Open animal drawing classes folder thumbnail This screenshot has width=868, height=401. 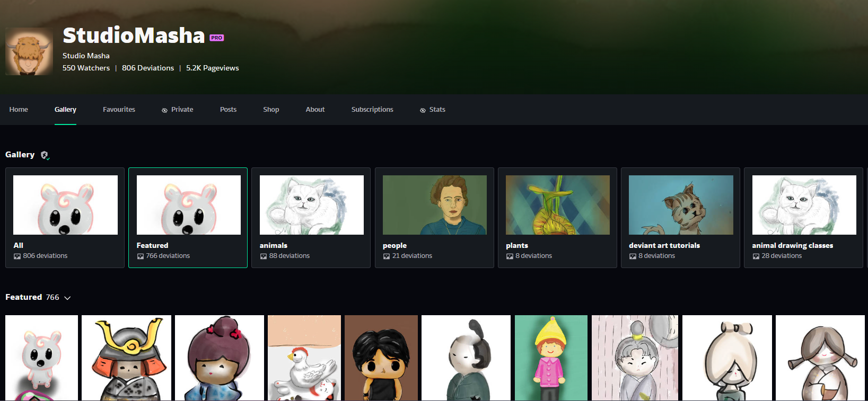(x=804, y=205)
